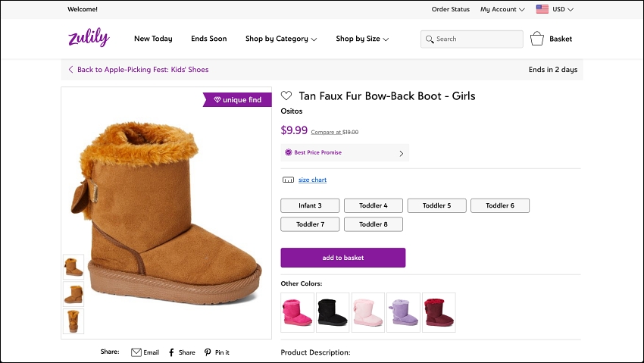
Task: Click the Compare at $19.00 link
Action: pyautogui.click(x=335, y=132)
